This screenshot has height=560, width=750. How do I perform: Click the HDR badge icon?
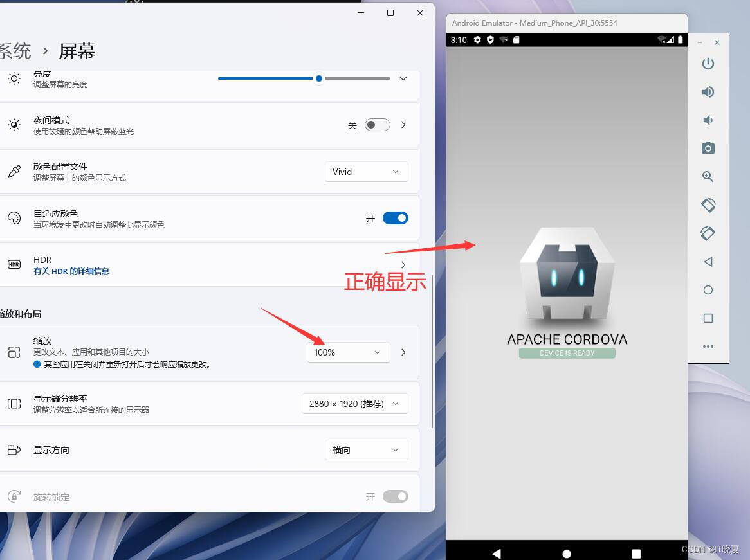pyautogui.click(x=14, y=264)
